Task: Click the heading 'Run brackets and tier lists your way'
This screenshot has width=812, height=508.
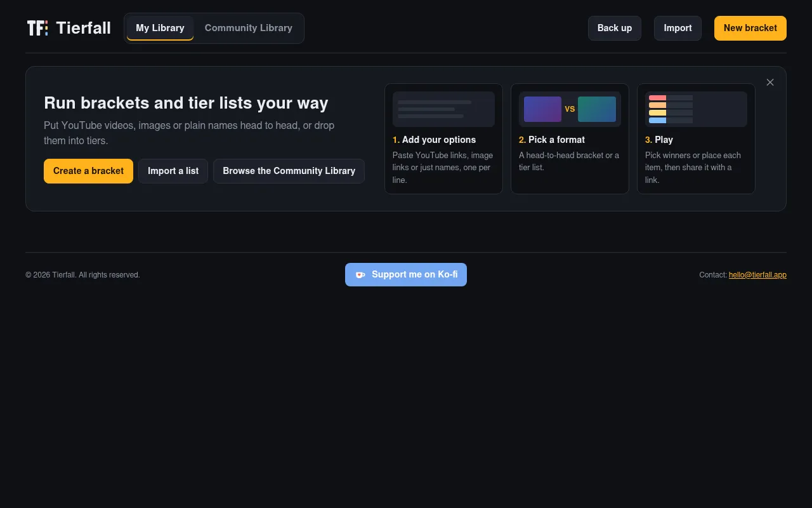Action: (186, 103)
